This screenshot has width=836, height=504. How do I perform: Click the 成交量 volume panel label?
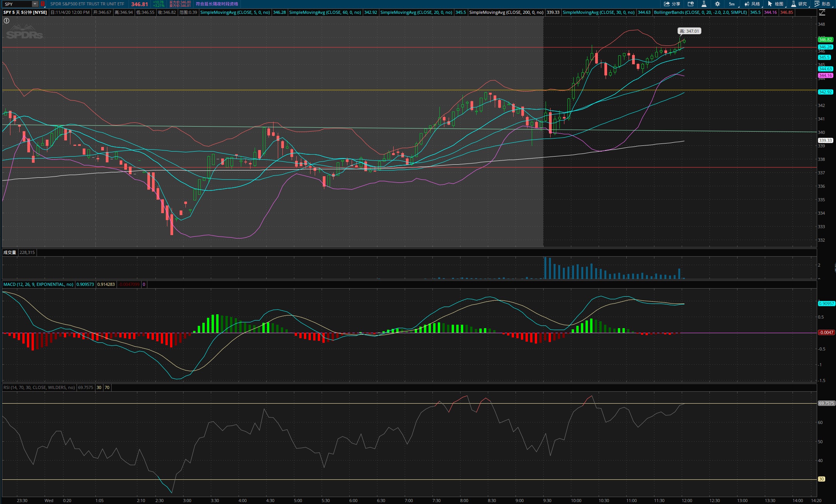pos(10,252)
